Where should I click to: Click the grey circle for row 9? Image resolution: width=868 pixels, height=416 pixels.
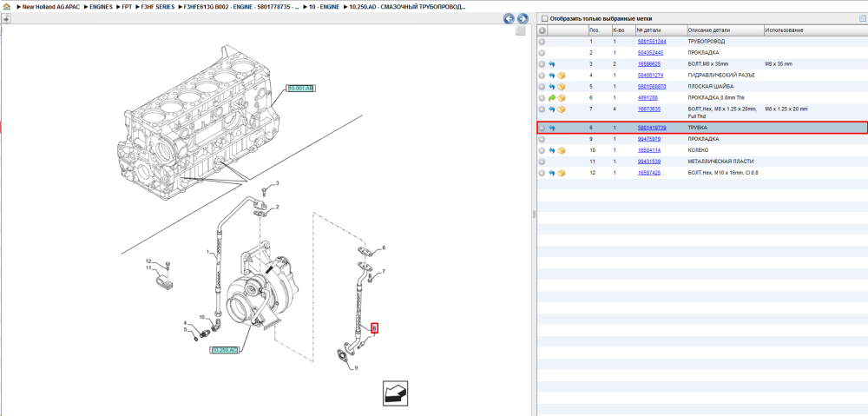(542, 139)
